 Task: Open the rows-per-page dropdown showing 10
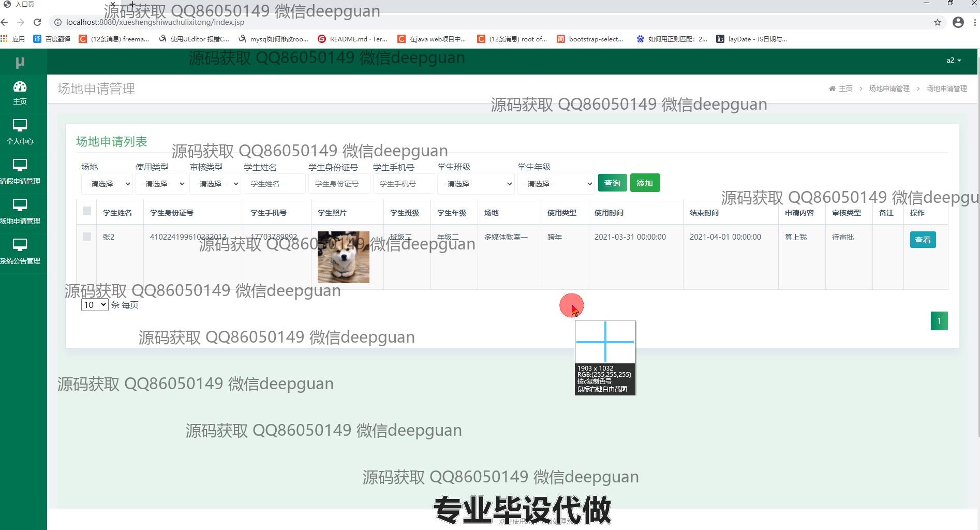(x=95, y=305)
